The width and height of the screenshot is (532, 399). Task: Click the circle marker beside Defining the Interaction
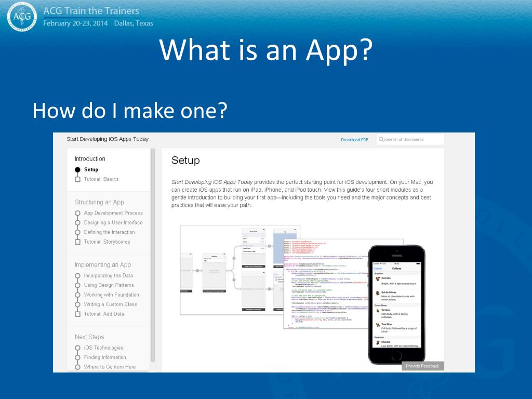pyautogui.click(x=78, y=232)
